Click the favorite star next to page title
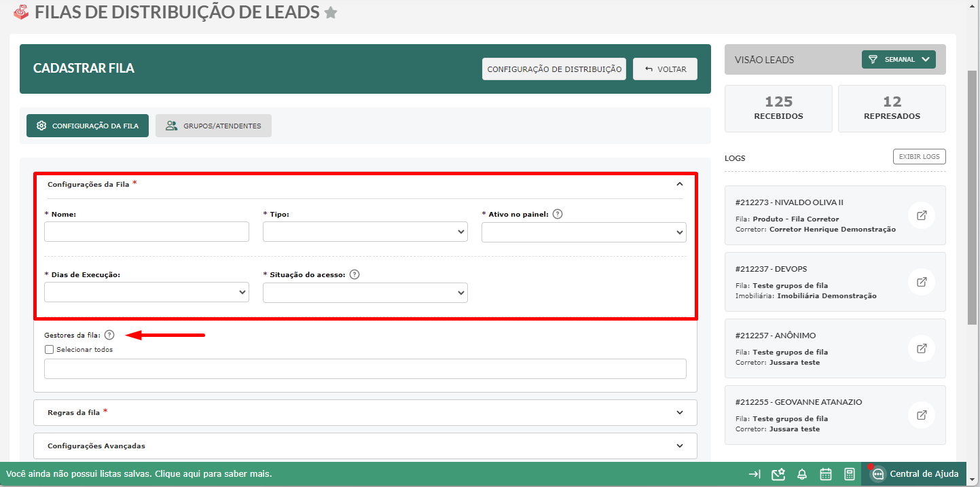Image resolution: width=980 pixels, height=487 pixels. tap(331, 12)
